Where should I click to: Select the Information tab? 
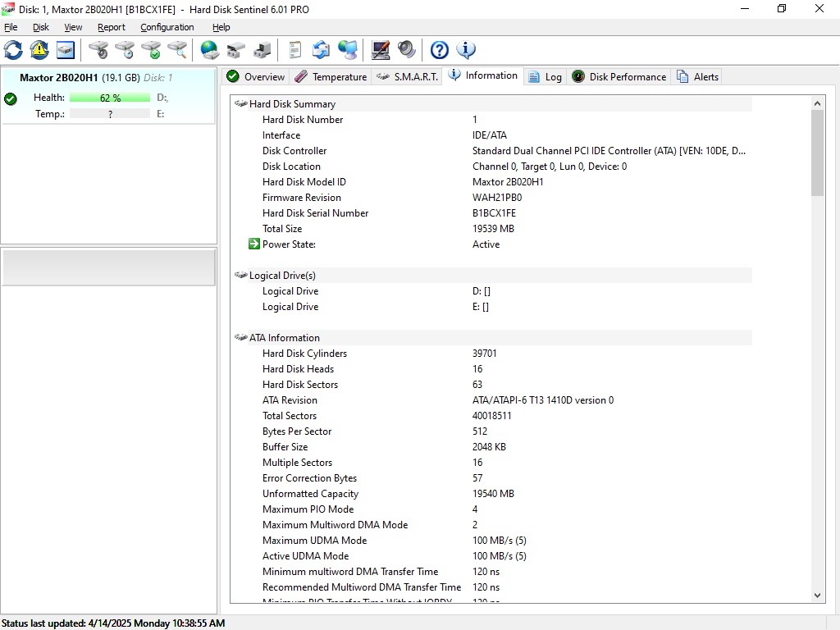click(x=483, y=75)
